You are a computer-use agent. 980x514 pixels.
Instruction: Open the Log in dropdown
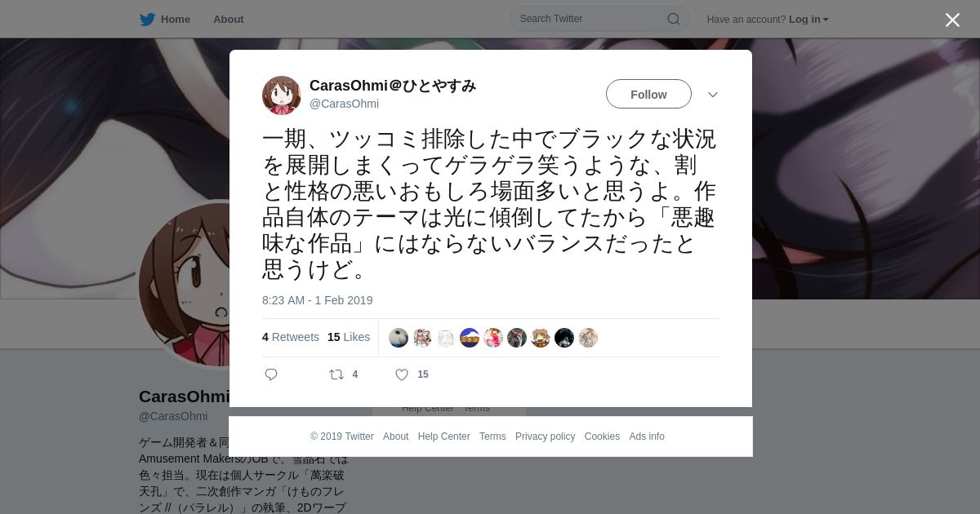(808, 20)
